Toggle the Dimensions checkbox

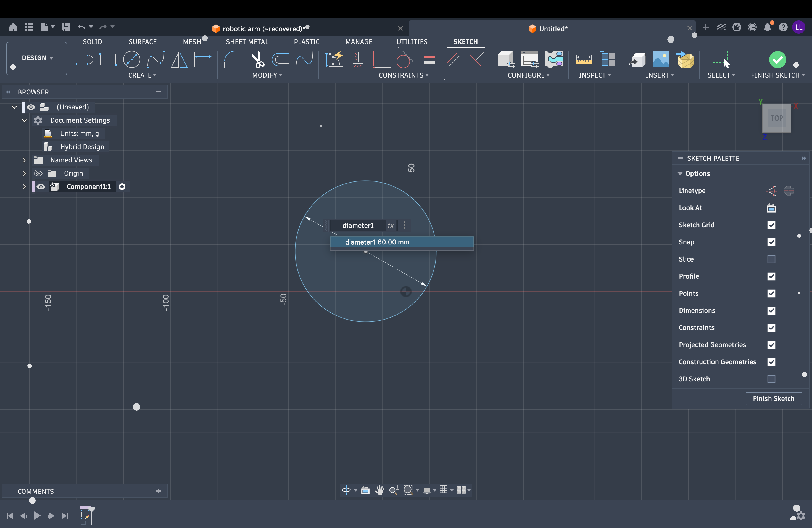click(x=771, y=310)
